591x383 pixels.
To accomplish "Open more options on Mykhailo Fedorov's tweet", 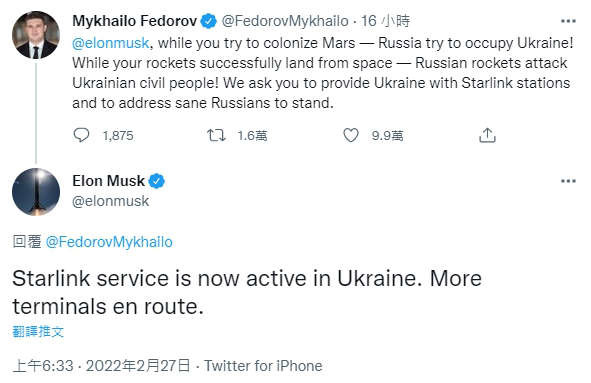I will coord(568,21).
